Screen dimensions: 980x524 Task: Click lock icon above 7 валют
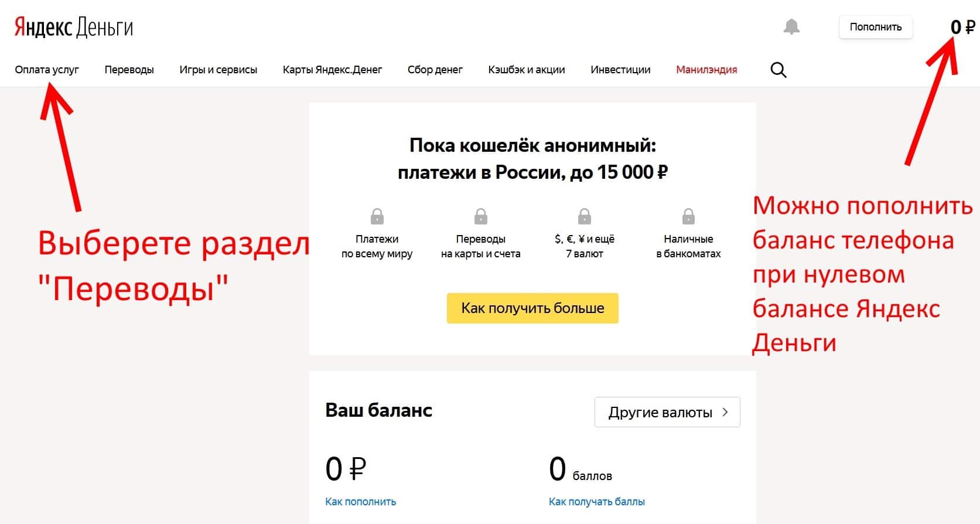pyautogui.click(x=585, y=217)
